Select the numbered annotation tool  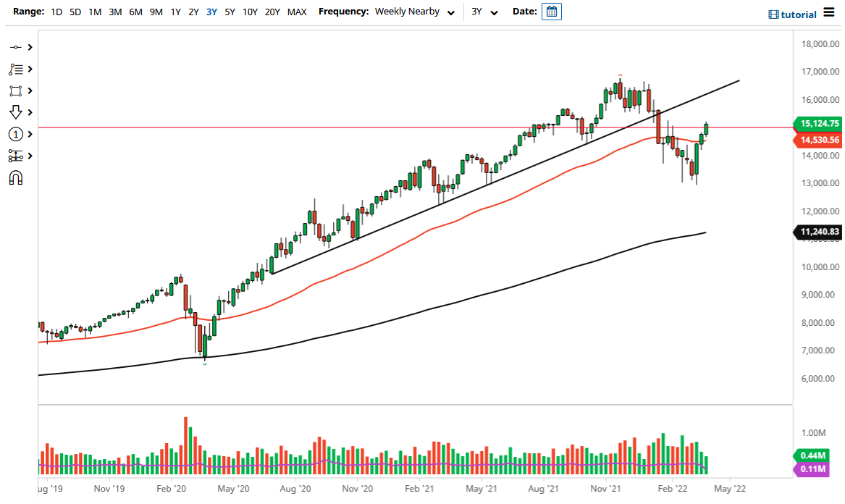(16, 134)
